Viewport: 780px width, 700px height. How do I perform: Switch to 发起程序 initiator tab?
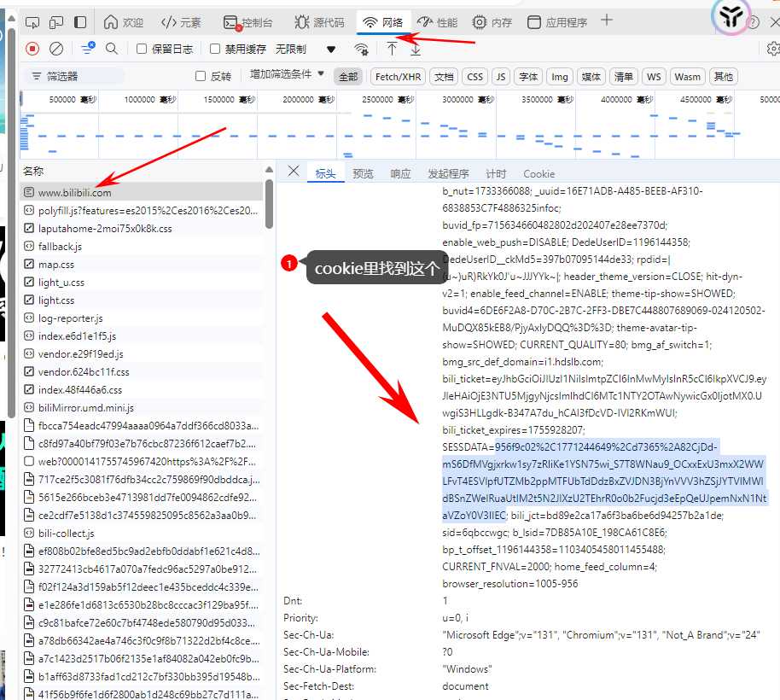click(x=448, y=173)
